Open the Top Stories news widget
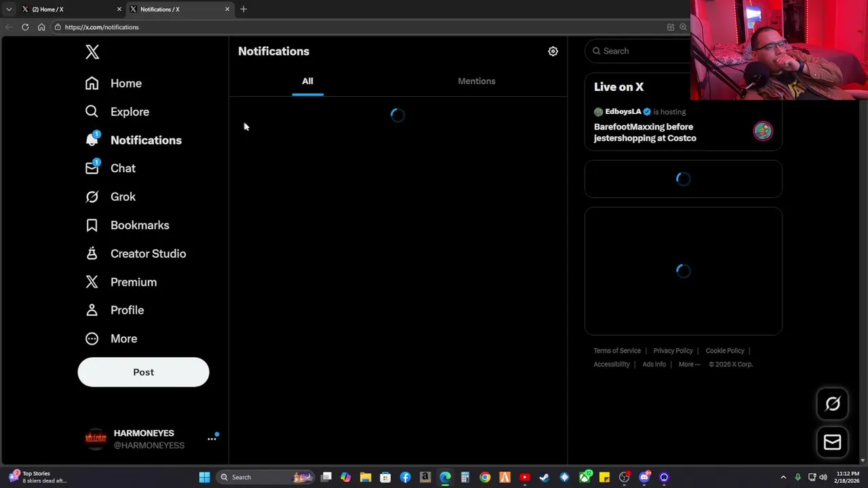Viewport: 868px width, 488px height. pos(37,477)
